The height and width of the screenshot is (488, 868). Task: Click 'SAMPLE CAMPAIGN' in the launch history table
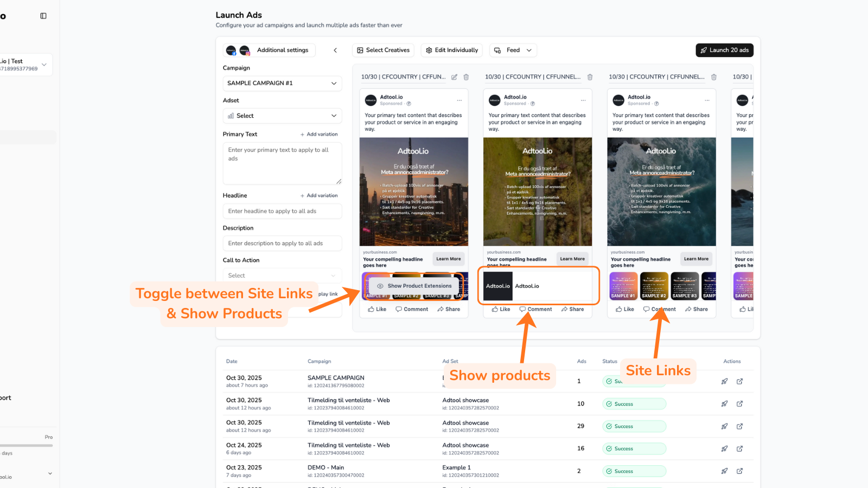tap(336, 378)
